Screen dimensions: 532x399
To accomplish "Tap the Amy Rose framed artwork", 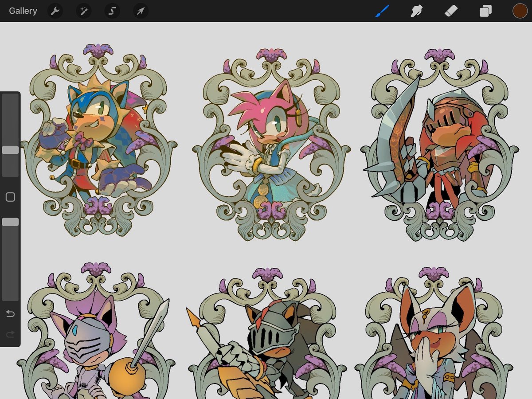I will click(x=271, y=144).
